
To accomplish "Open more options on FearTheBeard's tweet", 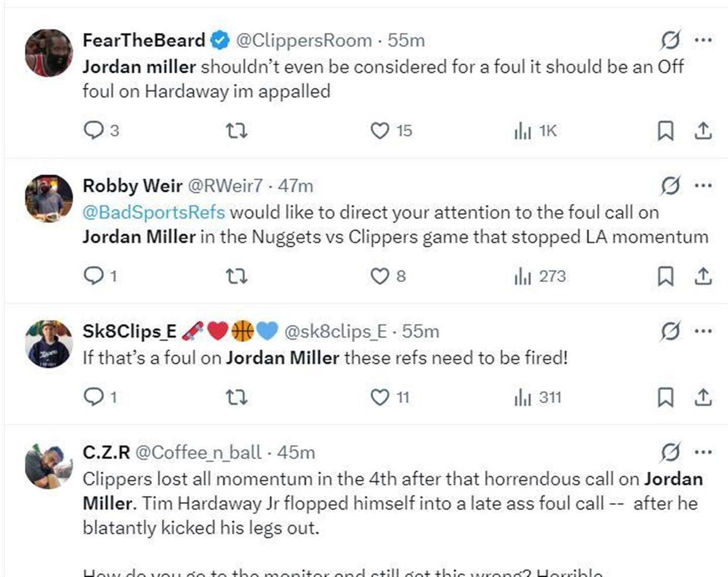I will pyautogui.click(x=703, y=40).
